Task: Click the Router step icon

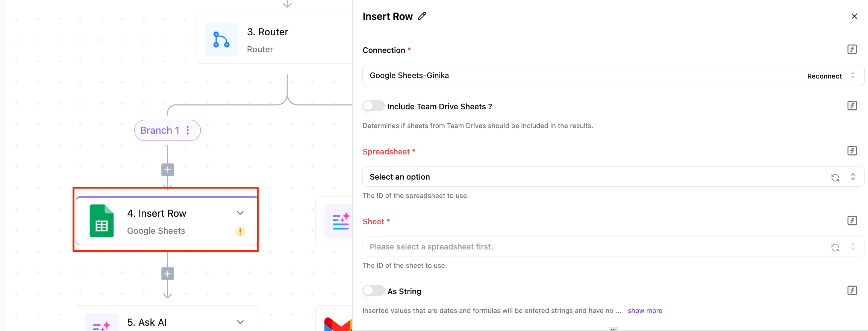Action: (221, 39)
